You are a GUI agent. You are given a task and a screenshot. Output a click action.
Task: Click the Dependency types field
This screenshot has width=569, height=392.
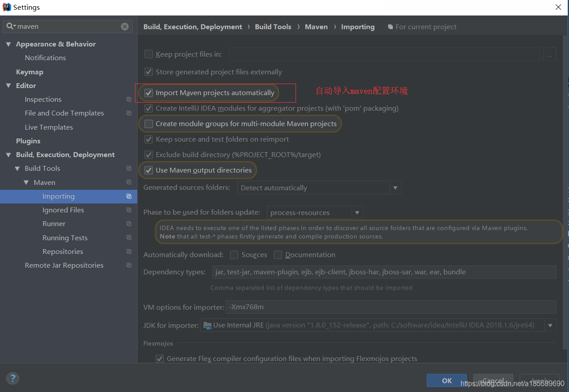[x=384, y=272]
